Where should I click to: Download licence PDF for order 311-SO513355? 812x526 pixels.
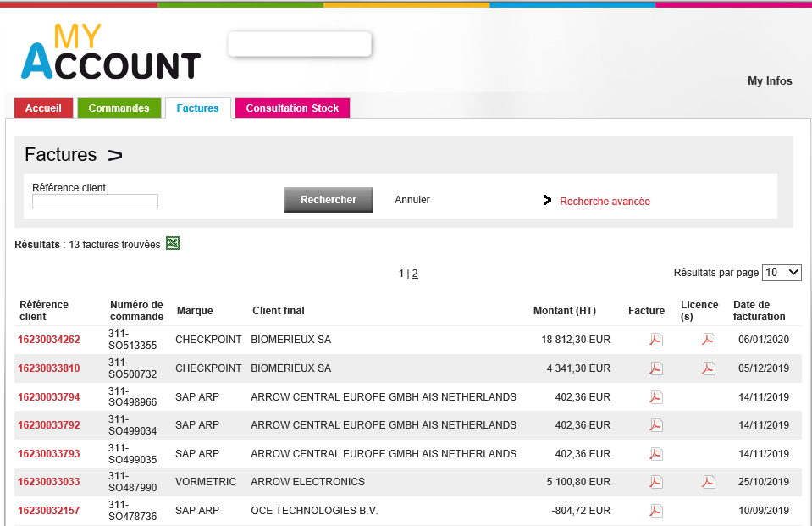tap(708, 340)
